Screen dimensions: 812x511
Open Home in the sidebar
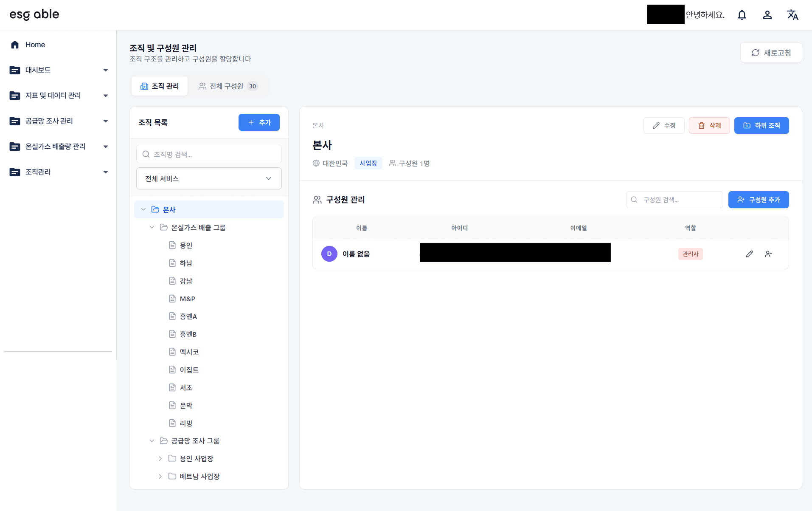(x=58, y=45)
